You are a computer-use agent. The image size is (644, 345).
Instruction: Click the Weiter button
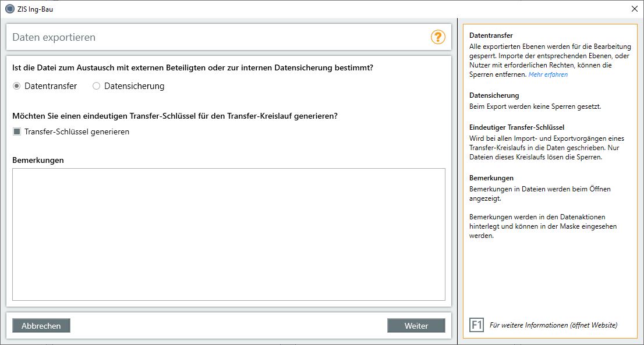[x=416, y=325]
